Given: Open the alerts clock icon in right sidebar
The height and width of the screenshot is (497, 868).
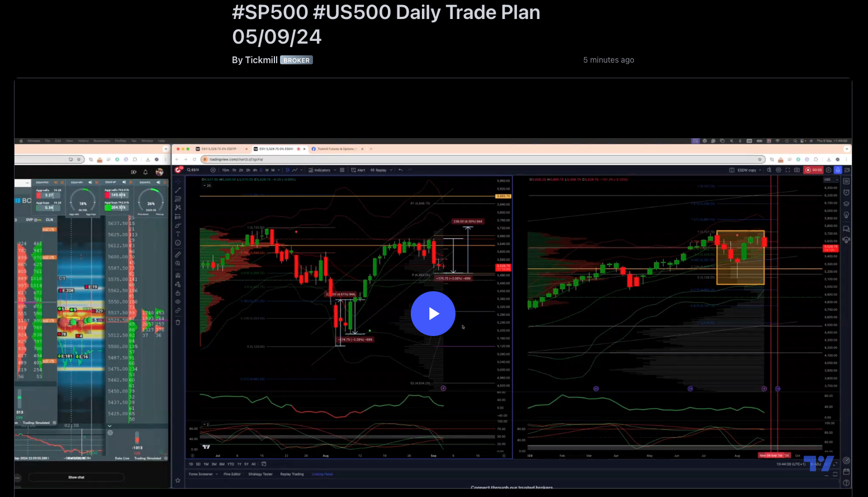Looking at the screenshot, I should (x=846, y=192).
